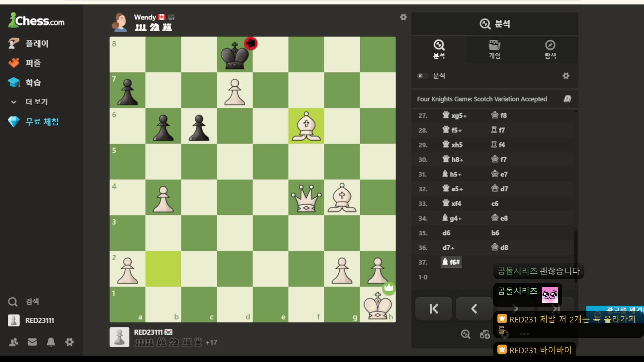The width and height of the screenshot is (644, 362).
Task: Open the 검색 search option
Action: pyautogui.click(x=23, y=302)
